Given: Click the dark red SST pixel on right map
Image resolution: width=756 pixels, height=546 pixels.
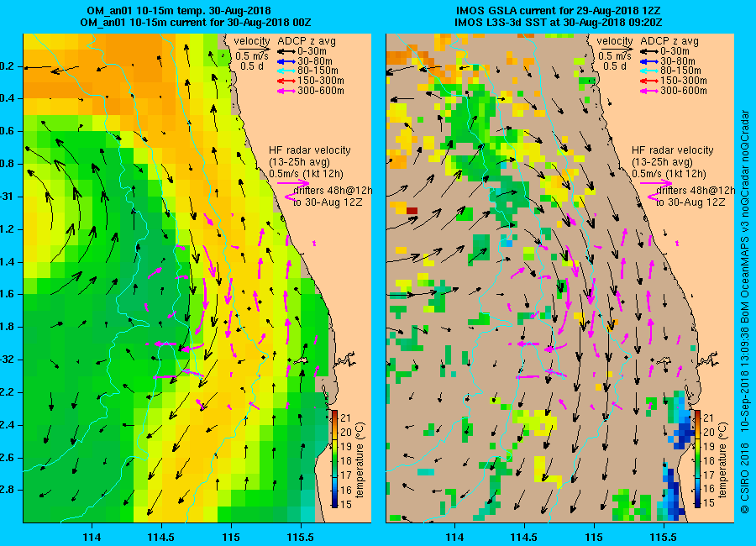Looking at the screenshot, I should click(x=412, y=211).
